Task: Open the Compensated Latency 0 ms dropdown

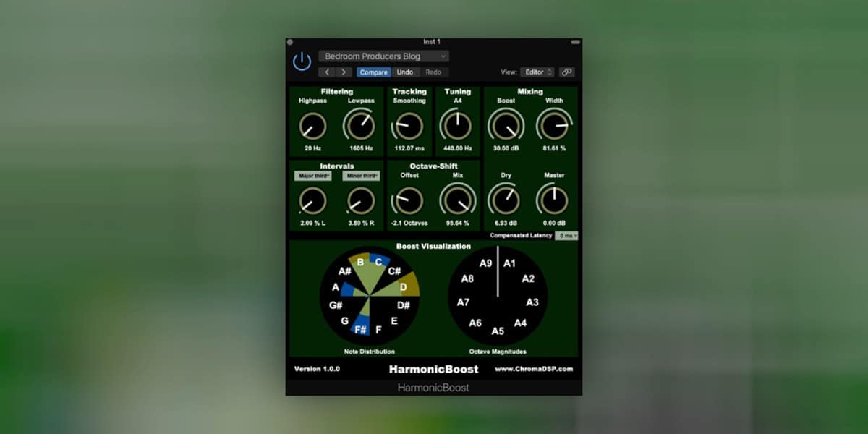Action: [x=566, y=236]
